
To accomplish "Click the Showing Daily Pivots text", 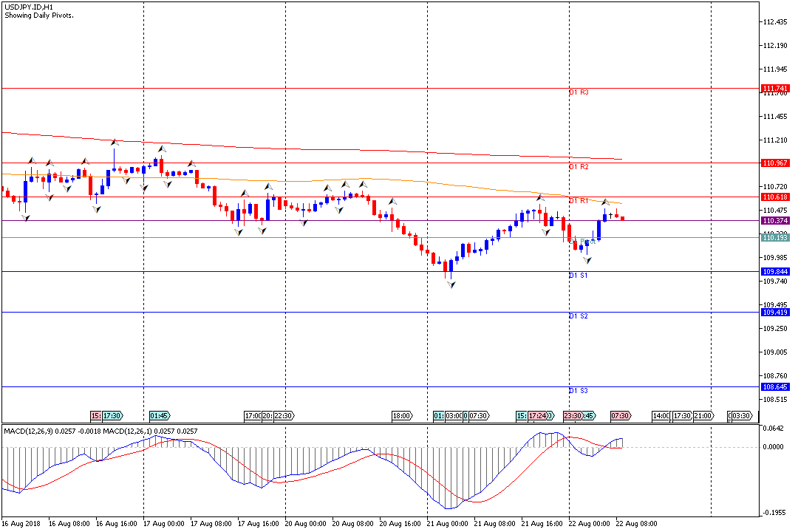I will 39,16.
